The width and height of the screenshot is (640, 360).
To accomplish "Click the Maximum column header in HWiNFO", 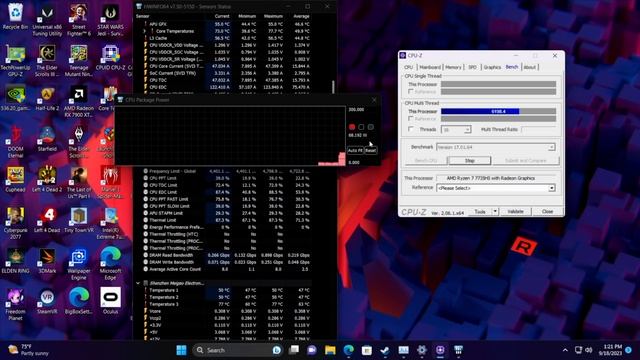I will 273,16.
